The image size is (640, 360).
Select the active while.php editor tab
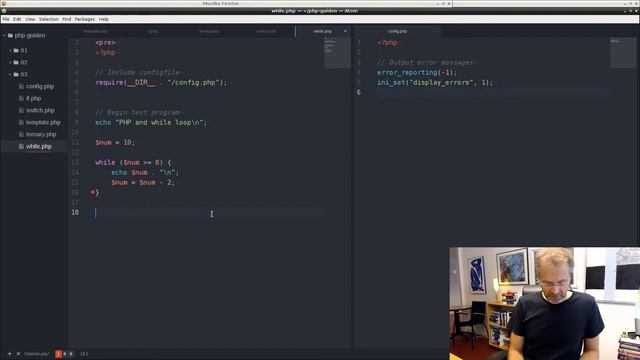[x=322, y=31]
